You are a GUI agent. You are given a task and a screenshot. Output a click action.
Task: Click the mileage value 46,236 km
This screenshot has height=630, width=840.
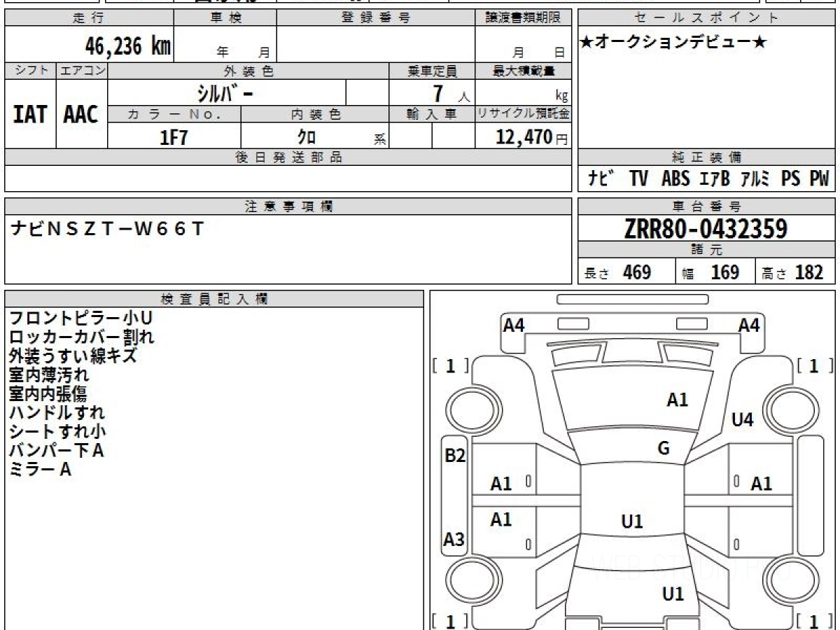pos(128,46)
